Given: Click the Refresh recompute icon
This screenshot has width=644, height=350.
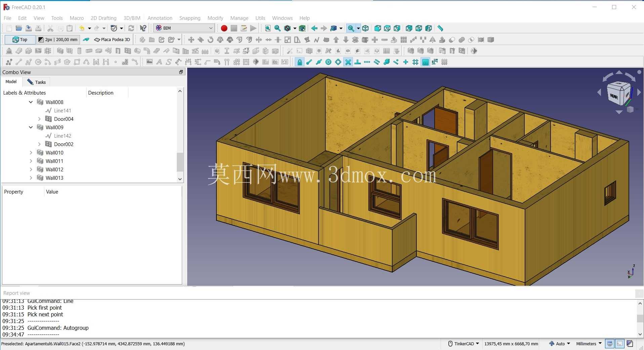Looking at the screenshot, I should point(131,28).
